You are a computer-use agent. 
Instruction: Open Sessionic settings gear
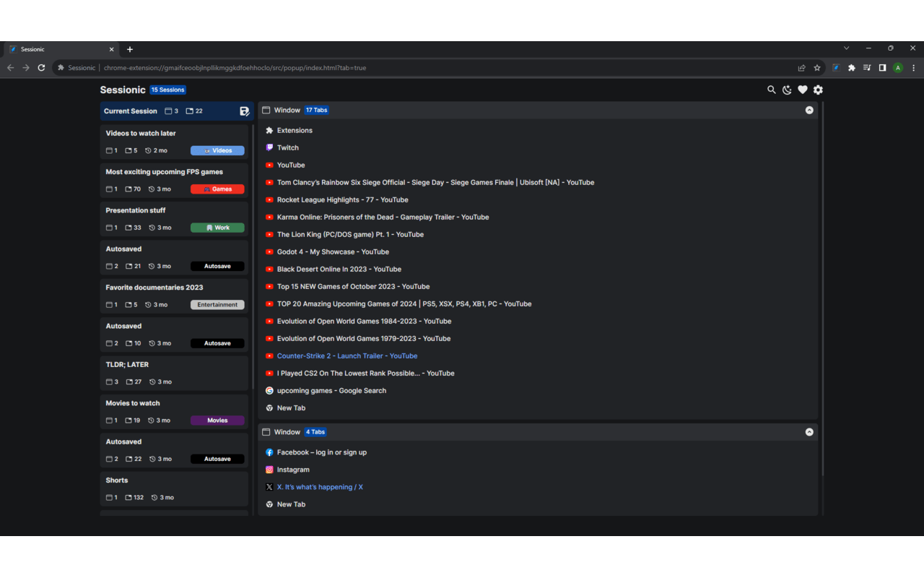pos(818,90)
